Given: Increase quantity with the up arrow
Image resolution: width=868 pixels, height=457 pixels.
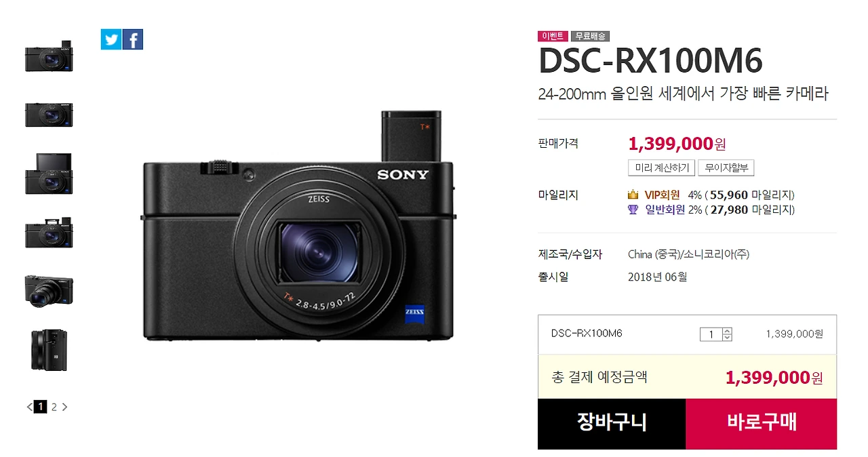Looking at the screenshot, I should coord(728,331).
